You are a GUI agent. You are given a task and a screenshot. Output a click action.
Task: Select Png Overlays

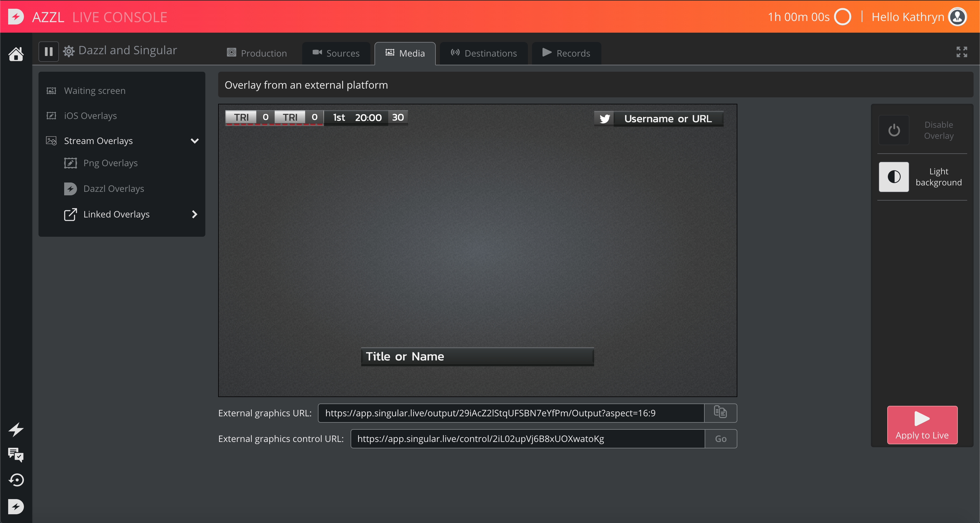point(110,163)
